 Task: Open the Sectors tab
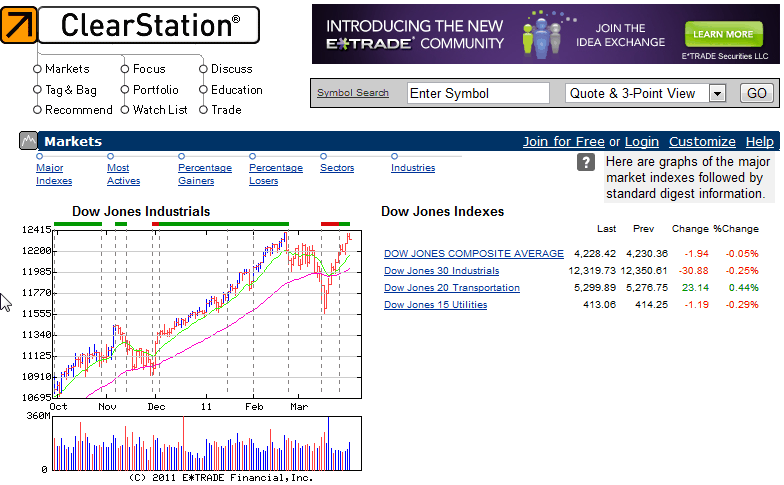click(337, 168)
